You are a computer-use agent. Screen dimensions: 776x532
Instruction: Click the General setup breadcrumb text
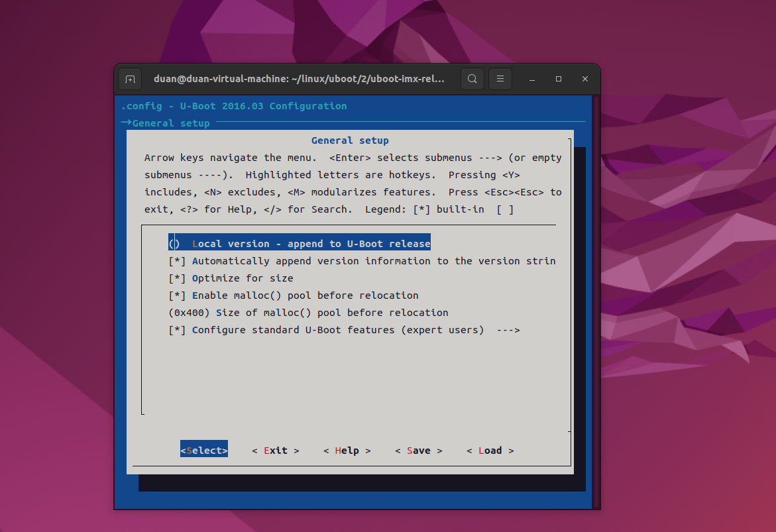171,123
